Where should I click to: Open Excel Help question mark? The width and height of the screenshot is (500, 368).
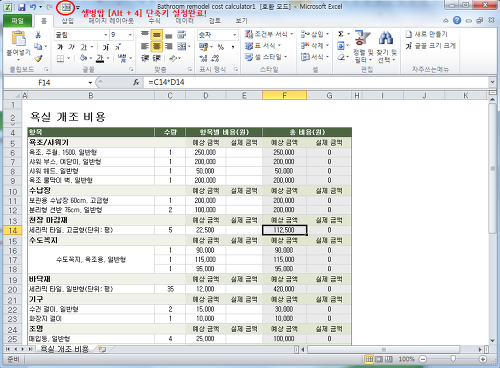[457, 20]
